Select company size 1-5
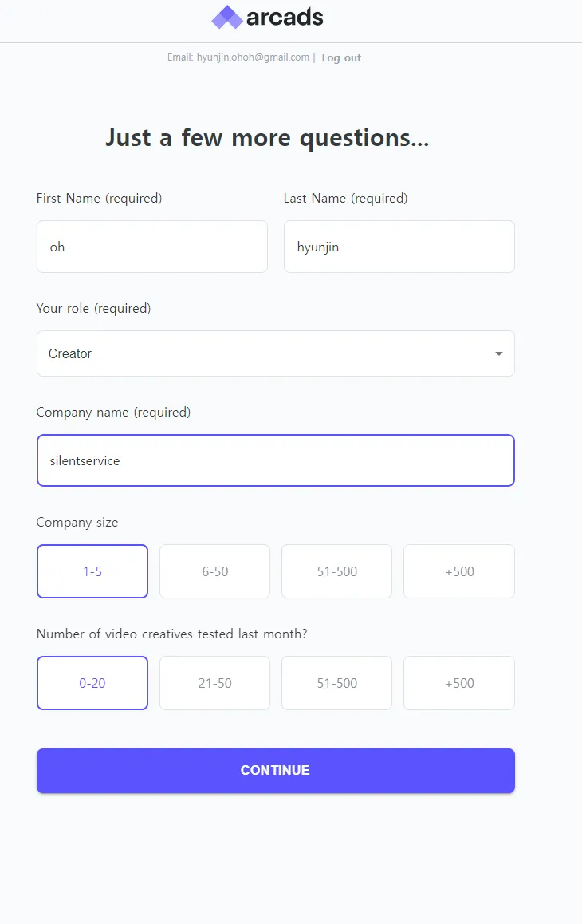The height and width of the screenshot is (924, 582). [x=92, y=571]
